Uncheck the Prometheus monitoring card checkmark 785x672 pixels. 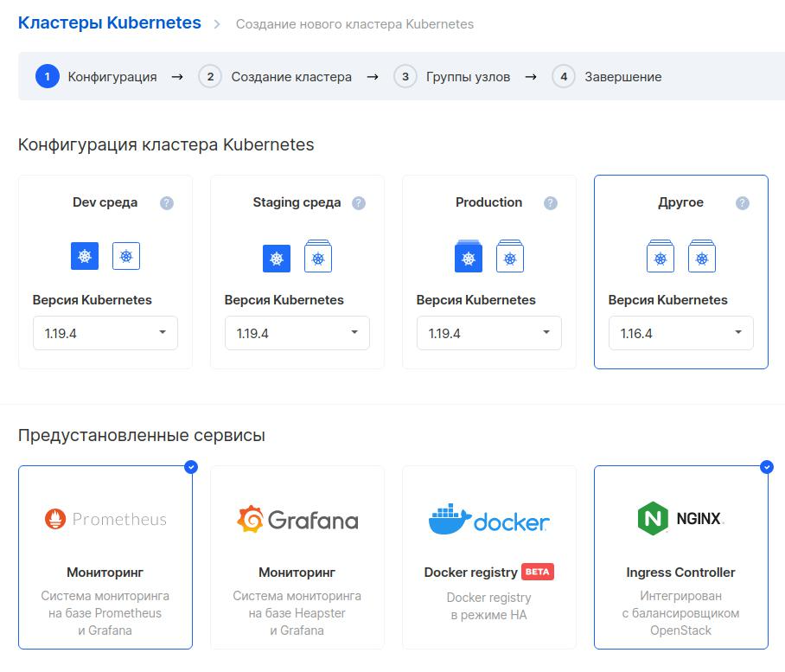(191, 467)
